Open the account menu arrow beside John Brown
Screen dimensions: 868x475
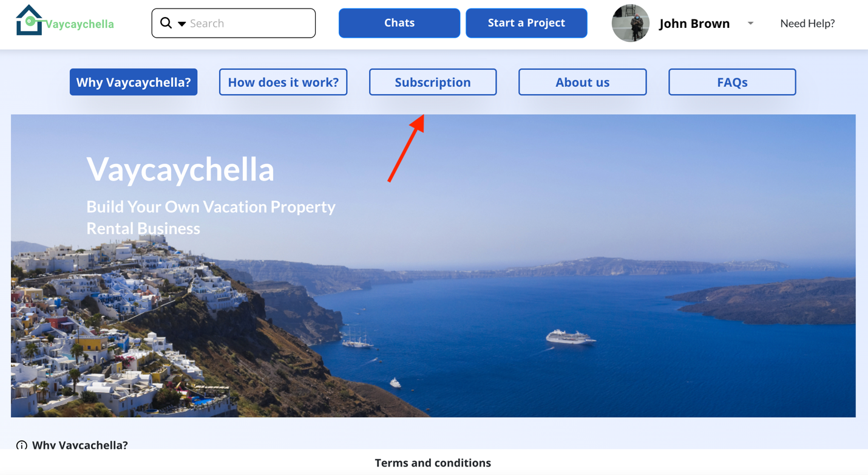pos(751,23)
